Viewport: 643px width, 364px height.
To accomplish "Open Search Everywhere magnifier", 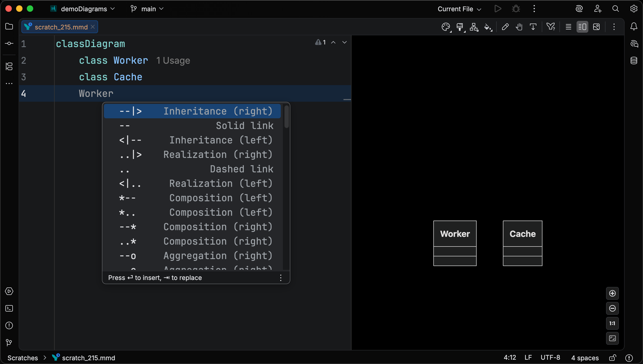I will (616, 9).
